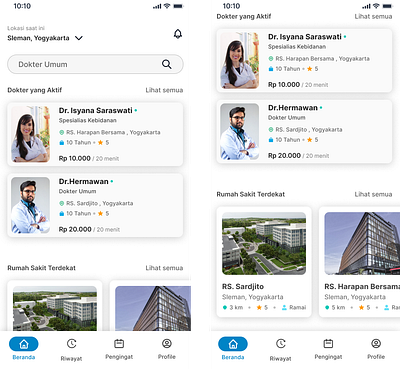Viewport: 400px width, 369px height.
Task: Open Dr.Hermawan name in left screen
Action: [x=83, y=181]
